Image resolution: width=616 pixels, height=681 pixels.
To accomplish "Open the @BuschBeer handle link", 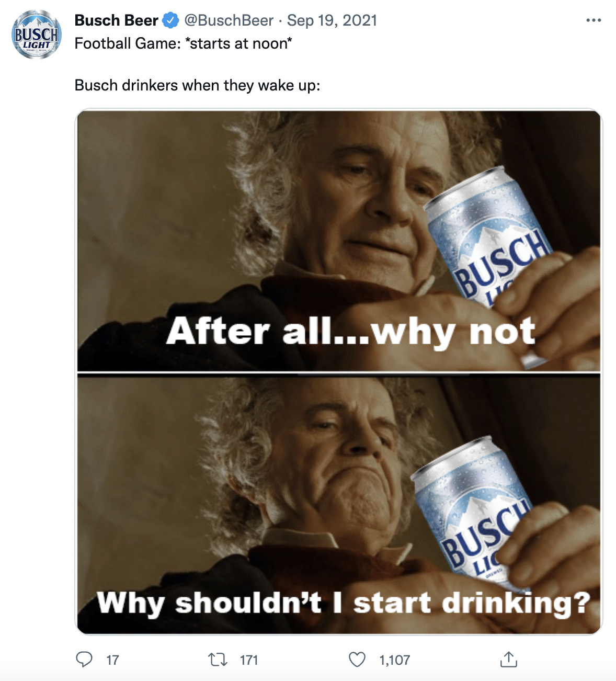I will pos(229,20).
